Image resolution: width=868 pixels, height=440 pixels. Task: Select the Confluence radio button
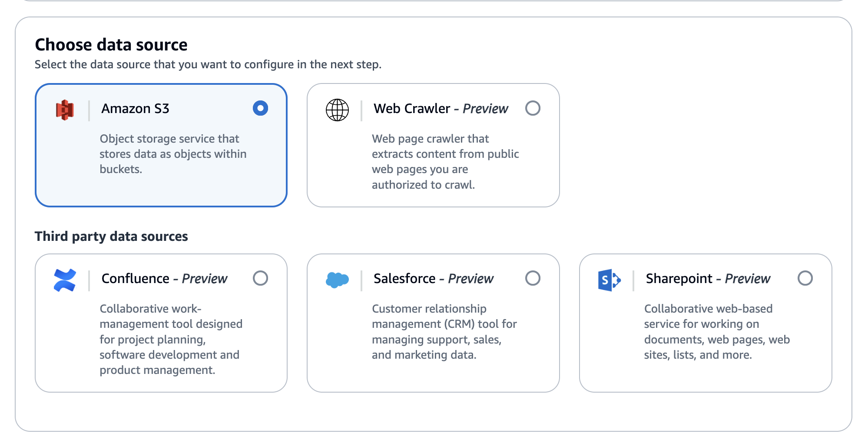coord(261,278)
